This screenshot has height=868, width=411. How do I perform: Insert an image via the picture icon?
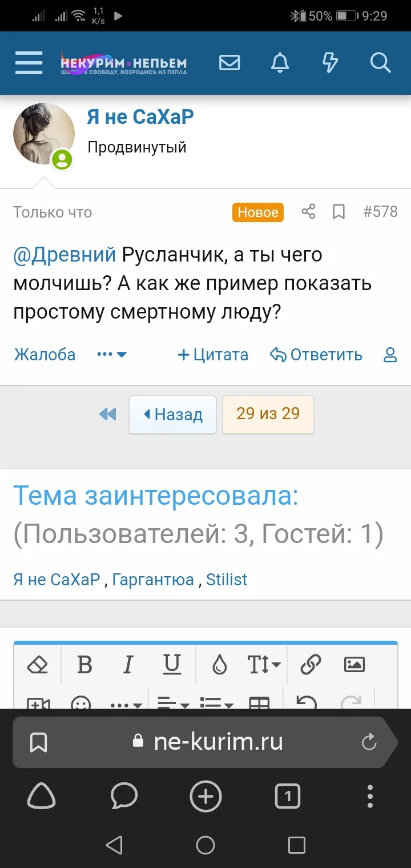click(355, 665)
